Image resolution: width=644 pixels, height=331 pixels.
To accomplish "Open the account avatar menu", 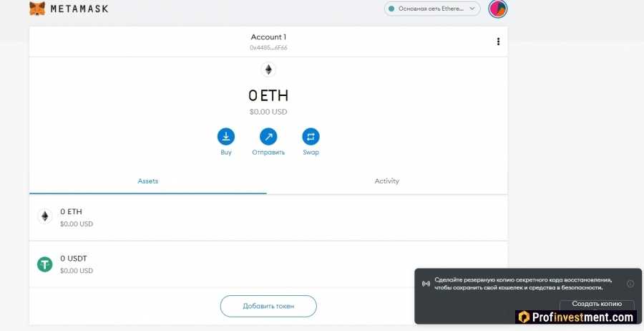I will click(x=498, y=9).
